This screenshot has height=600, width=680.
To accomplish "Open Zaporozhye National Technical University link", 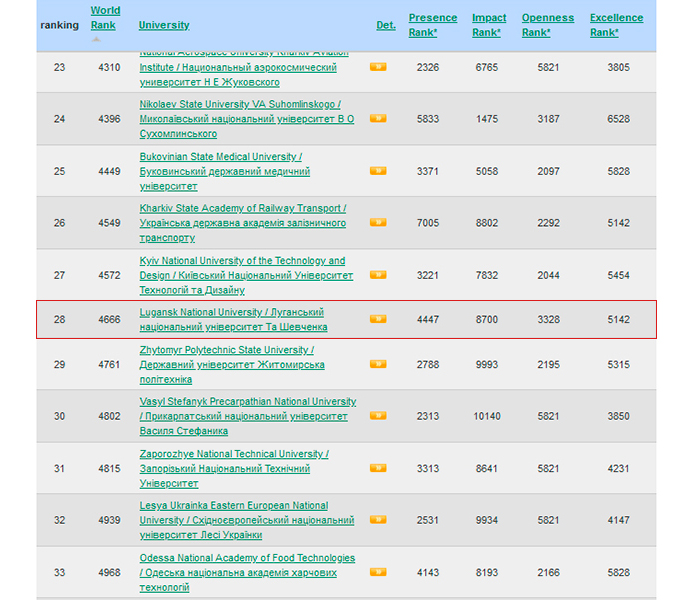I will tap(234, 469).
